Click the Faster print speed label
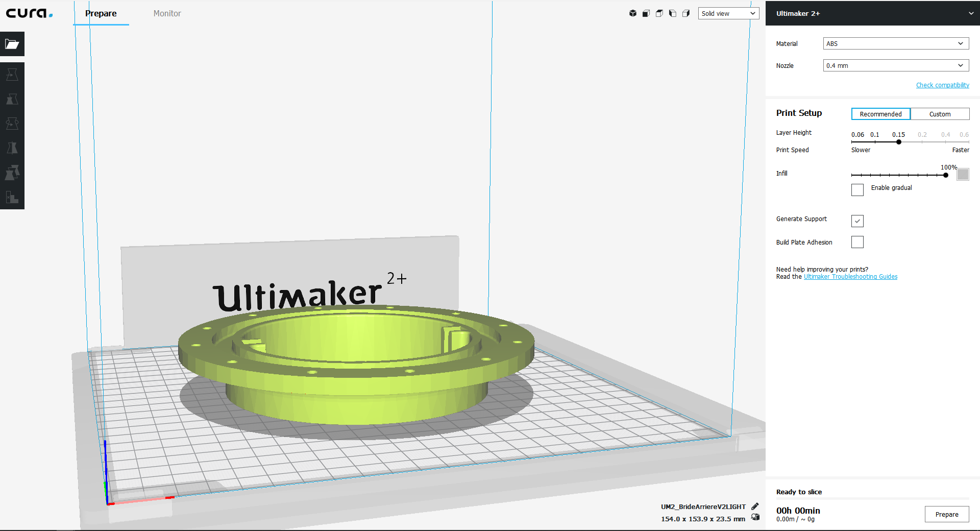 (961, 150)
